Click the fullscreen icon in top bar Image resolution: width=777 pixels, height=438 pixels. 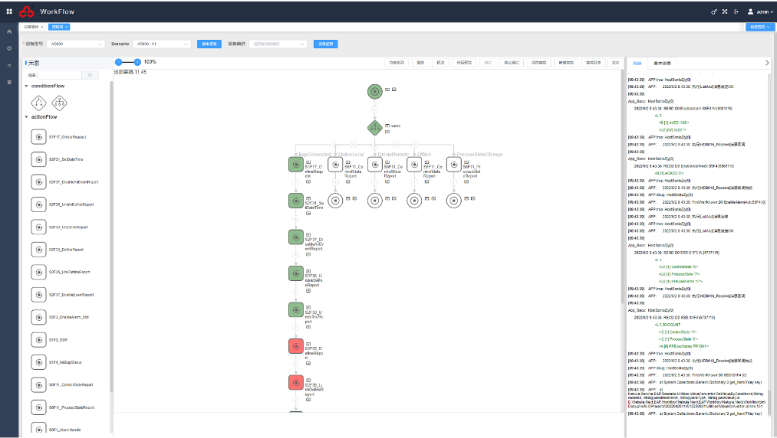coord(724,11)
